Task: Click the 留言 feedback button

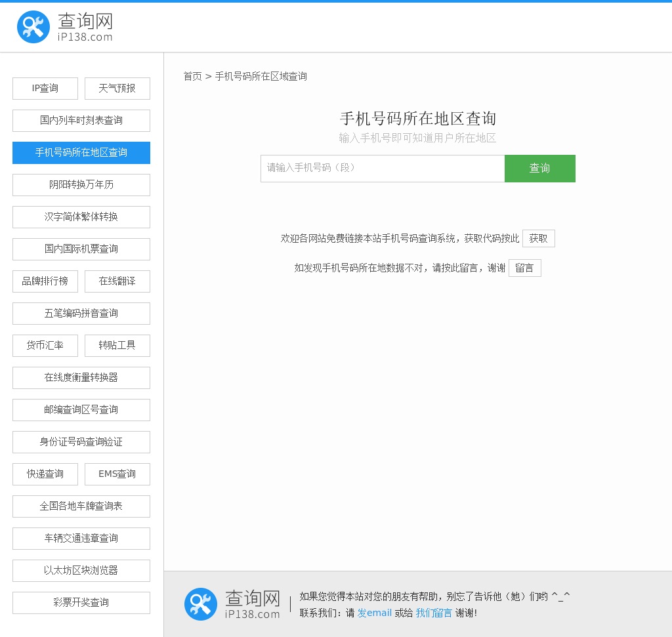Action: tap(524, 268)
